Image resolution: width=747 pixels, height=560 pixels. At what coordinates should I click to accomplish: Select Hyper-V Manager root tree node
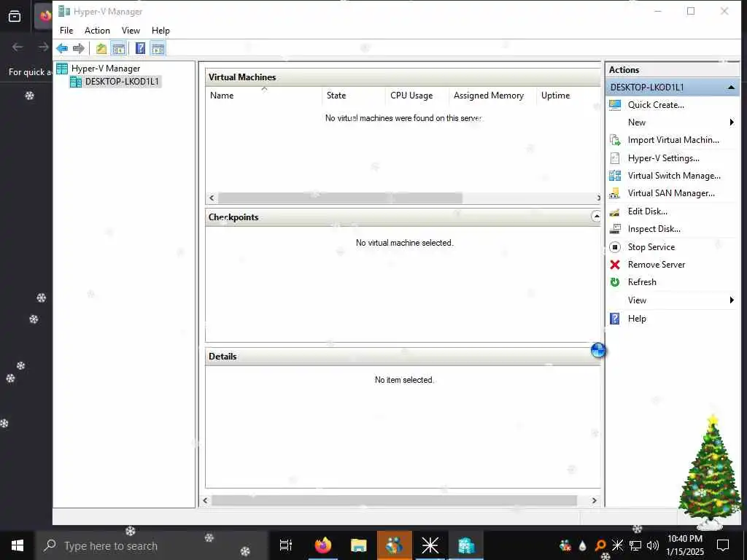[x=98, y=69]
